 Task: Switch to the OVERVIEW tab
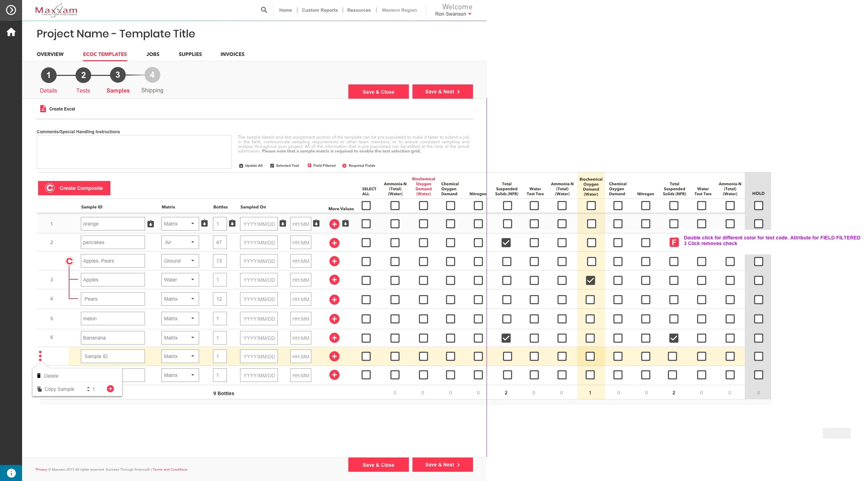coord(50,54)
